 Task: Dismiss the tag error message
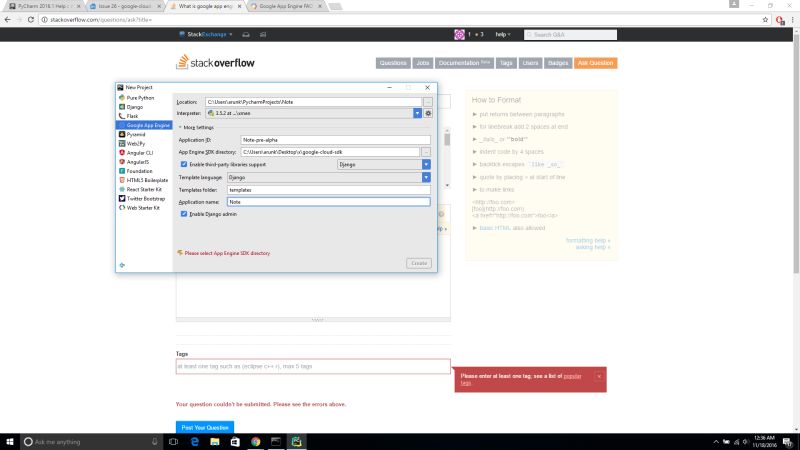[599, 377]
